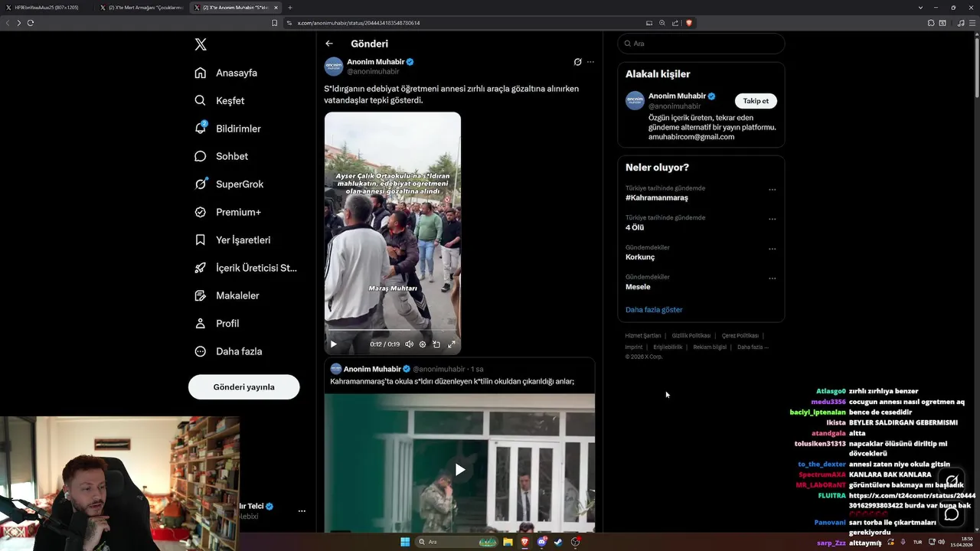980x551 pixels.
Task: Open options for 4 Ölü trend
Action: point(772,219)
